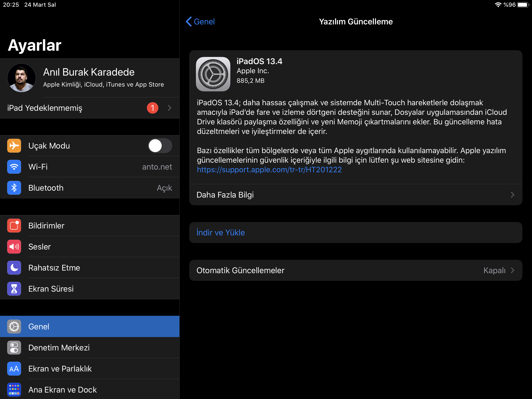
Task: Go back via Genel label
Action: pos(204,22)
